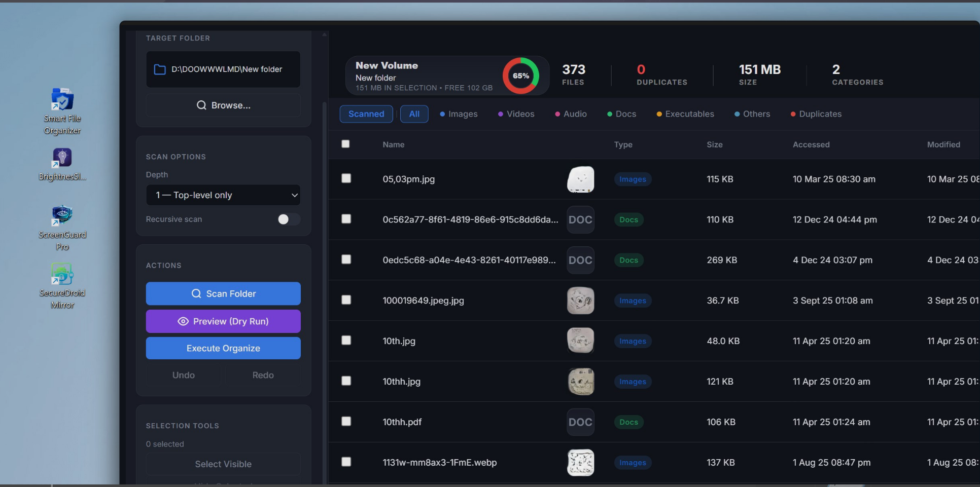
Task: Click DOC icon for 10thh.pdf
Action: point(580,422)
